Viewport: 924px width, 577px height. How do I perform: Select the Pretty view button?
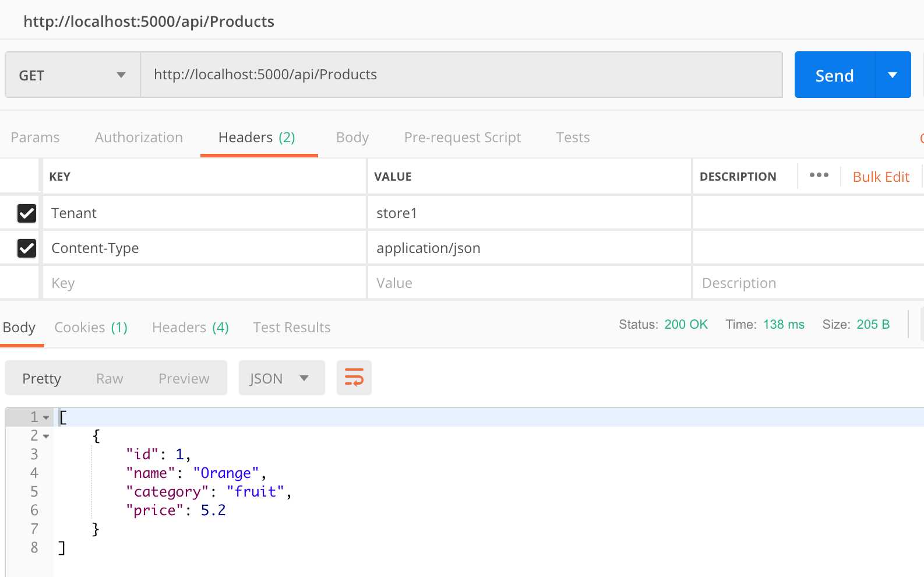[41, 379]
